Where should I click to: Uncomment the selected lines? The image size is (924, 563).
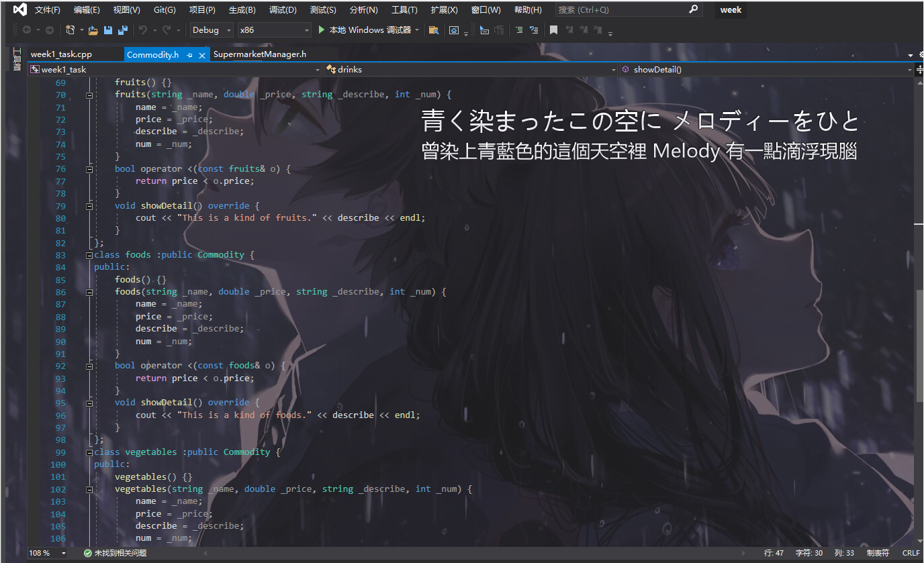point(534,30)
